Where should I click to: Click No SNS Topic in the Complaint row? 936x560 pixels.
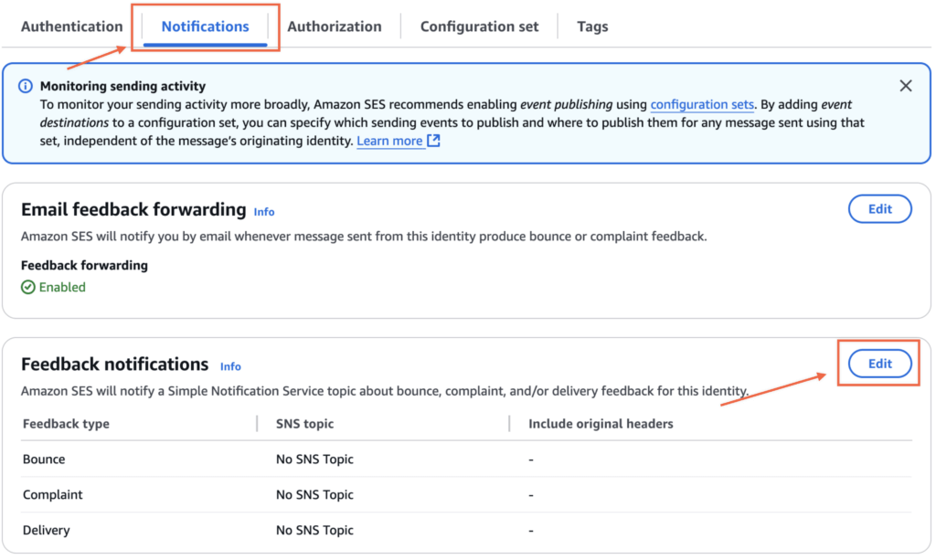(314, 494)
